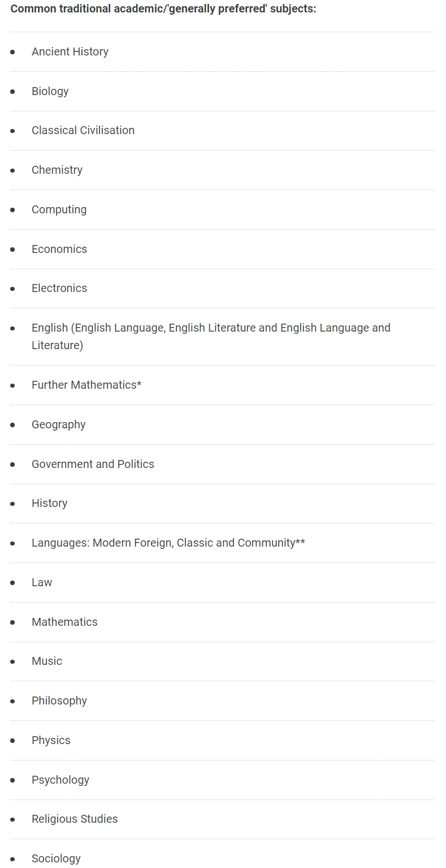Select the Music entry
Image resolution: width=446 pixels, height=868 pixels.
point(47,661)
